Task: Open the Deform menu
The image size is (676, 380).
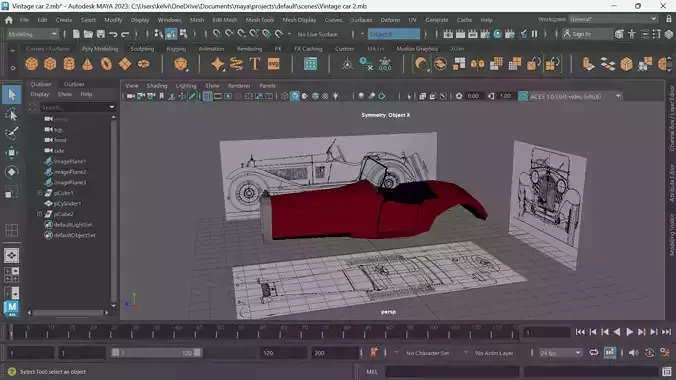Action: click(x=390, y=20)
